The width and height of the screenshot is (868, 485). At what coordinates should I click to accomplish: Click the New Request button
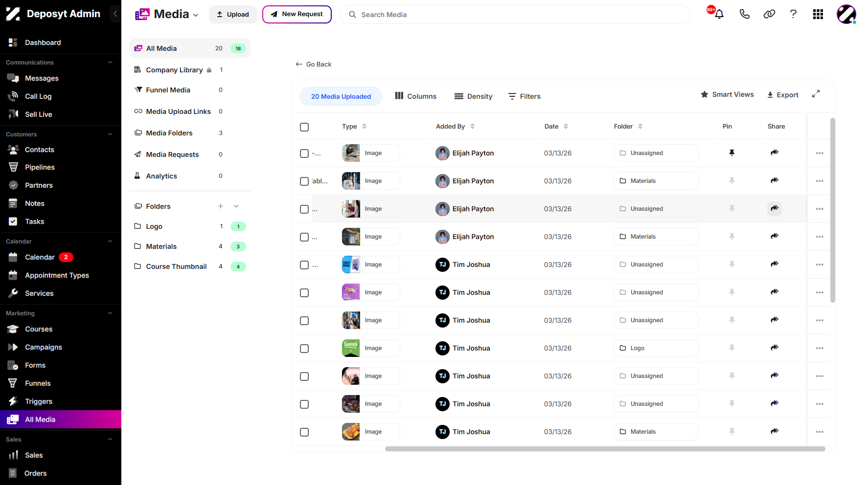tap(297, 14)
